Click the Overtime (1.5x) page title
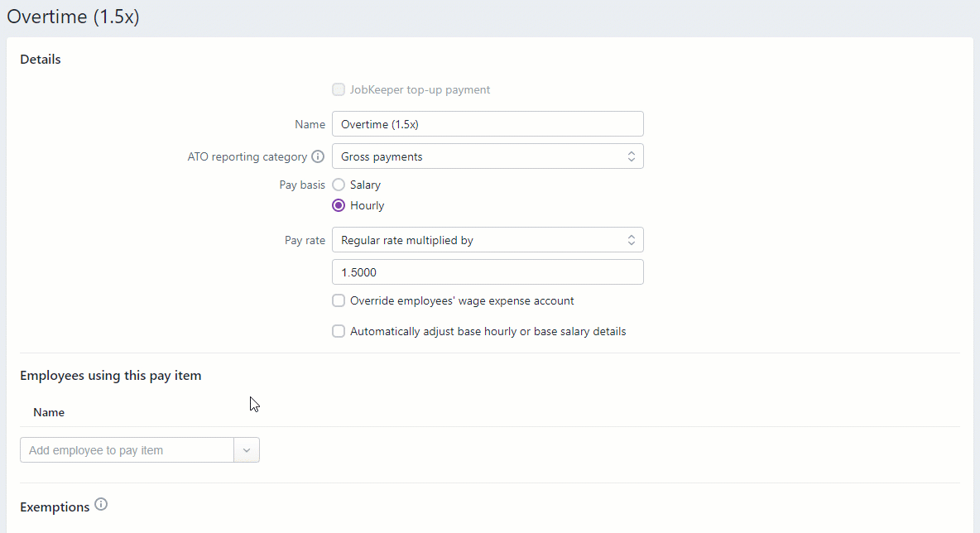Screen dimensions: 980x533 [73, 17]
